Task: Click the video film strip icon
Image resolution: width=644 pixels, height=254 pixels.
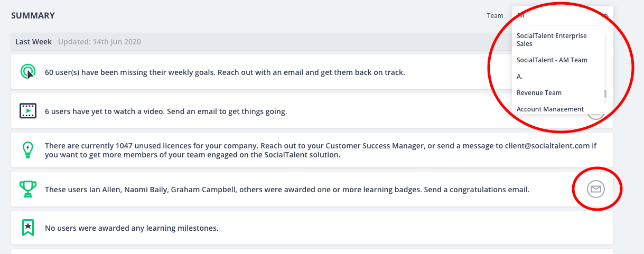Action: coord(27,111)
